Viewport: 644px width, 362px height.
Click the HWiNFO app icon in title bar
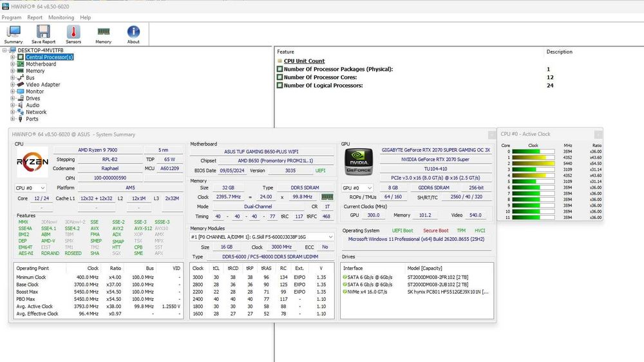[5, 6]
